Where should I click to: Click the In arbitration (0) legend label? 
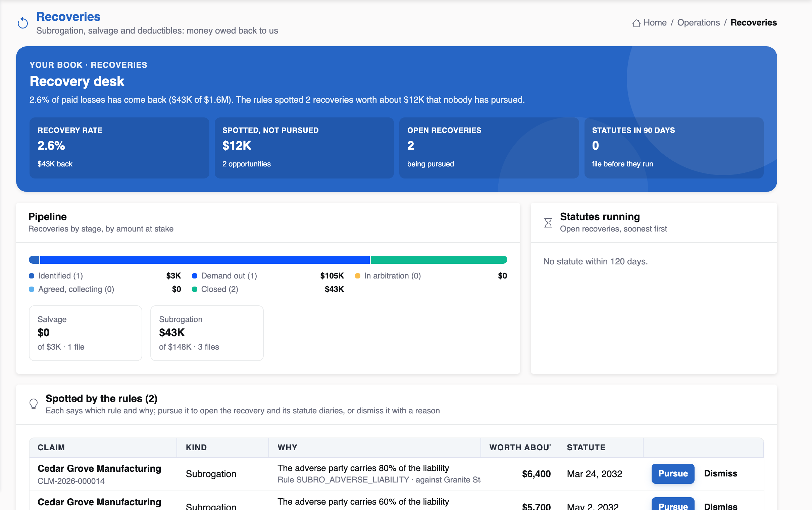click(x=392, y=276)
